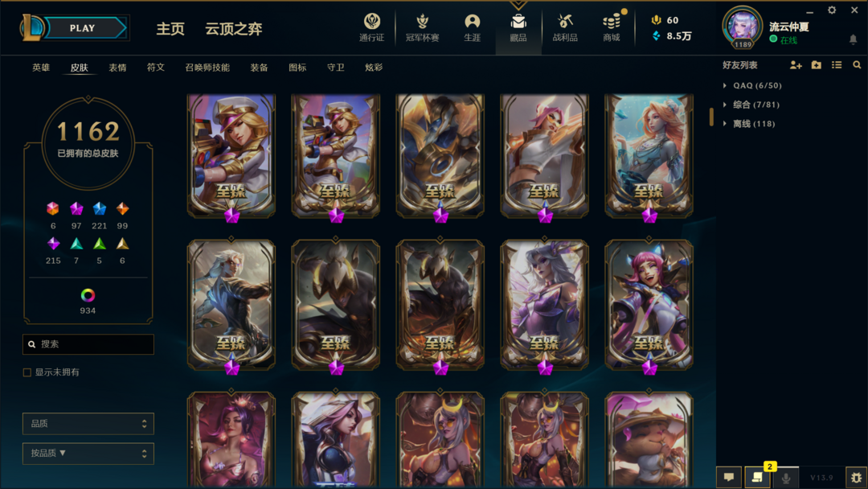The image size is (868, 489).
Task: Switch to the 英雄 champions tab
Action: click(x=41, y=68)
